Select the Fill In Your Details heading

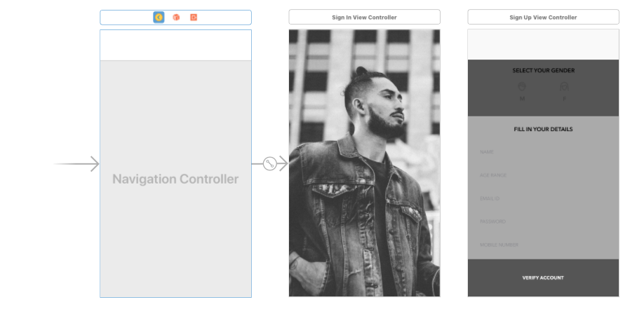pos(543,130)
